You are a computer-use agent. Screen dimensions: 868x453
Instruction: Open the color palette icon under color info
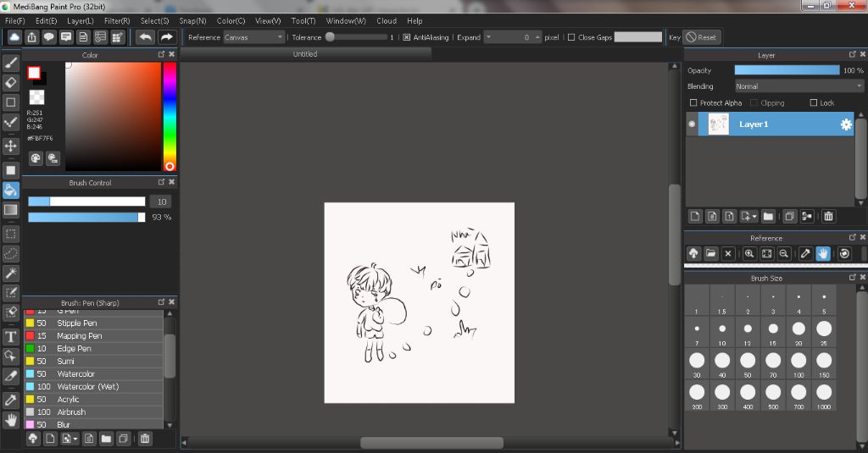pos(36,158)
